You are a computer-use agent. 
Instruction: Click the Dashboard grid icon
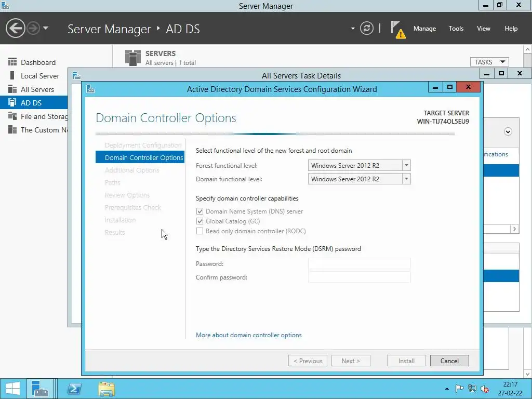click(12, 62)
